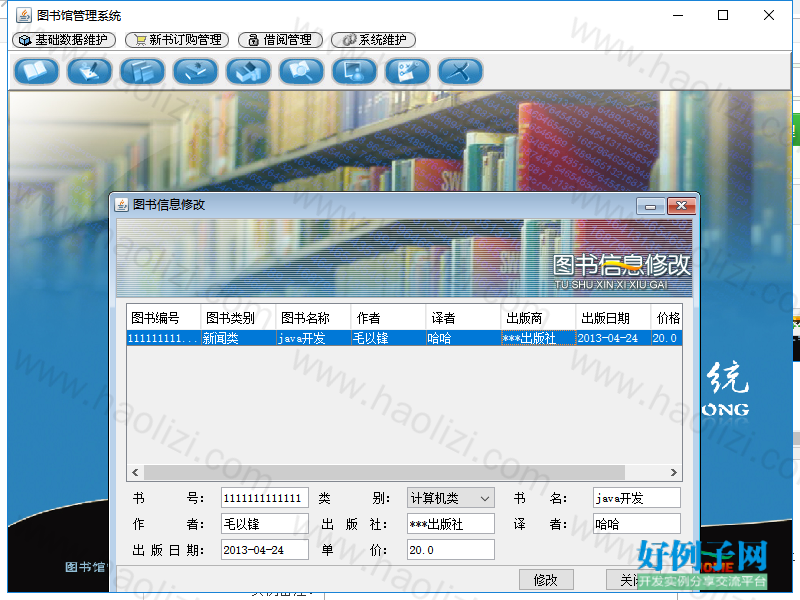Click the 修改 button

546,580
